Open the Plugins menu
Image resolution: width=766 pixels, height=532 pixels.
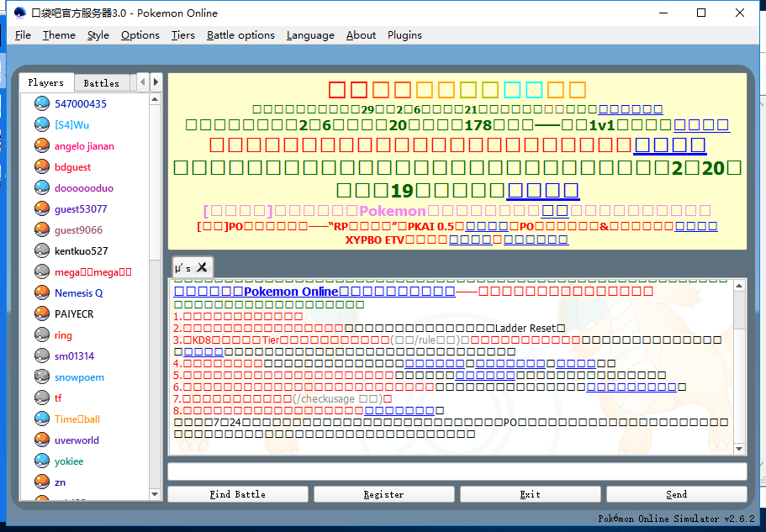point(404,35)
